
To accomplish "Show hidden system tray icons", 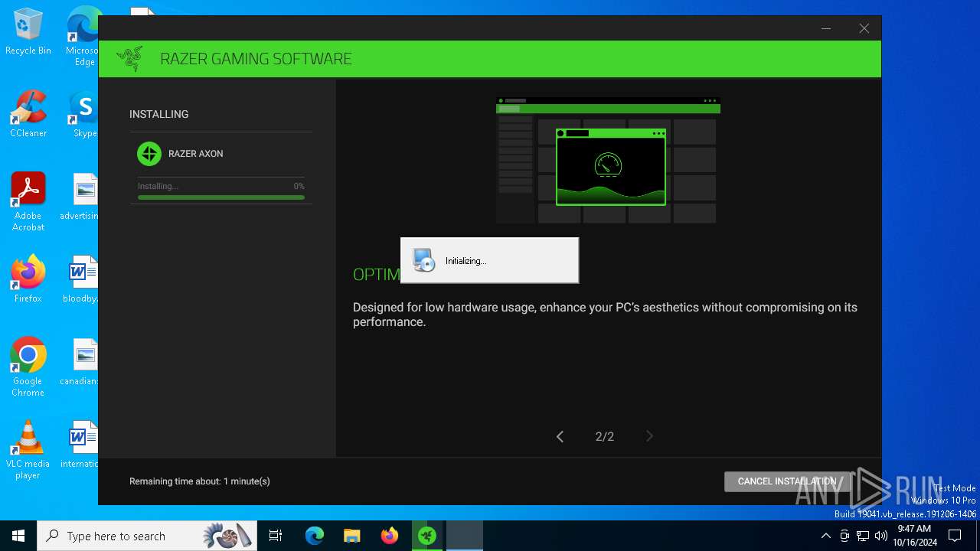I will coord(825,536).
